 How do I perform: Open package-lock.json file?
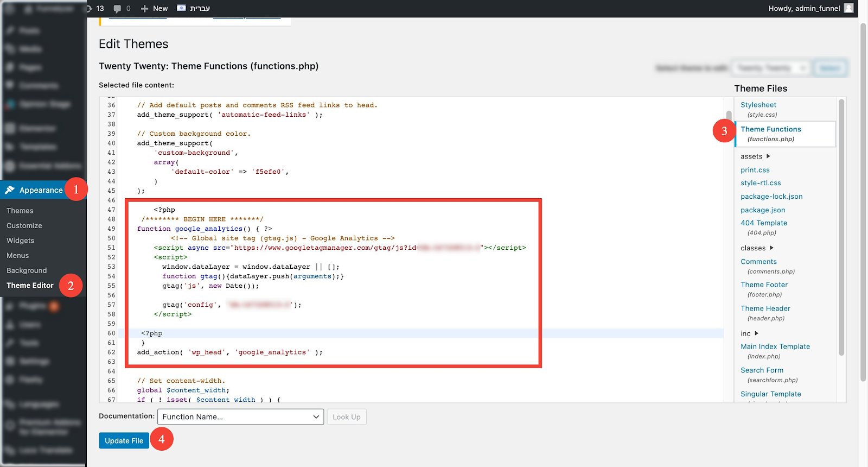pos(771,197)
